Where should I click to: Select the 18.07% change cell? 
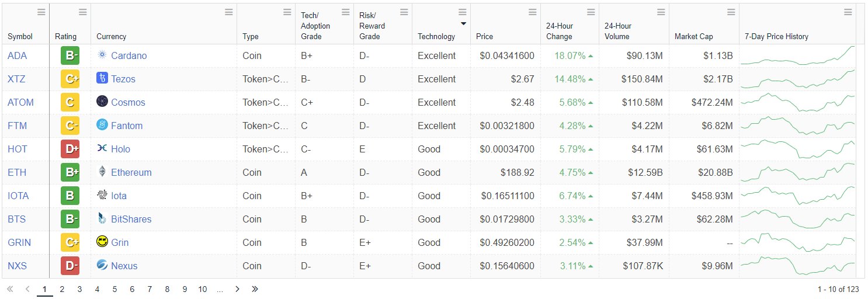570,55
